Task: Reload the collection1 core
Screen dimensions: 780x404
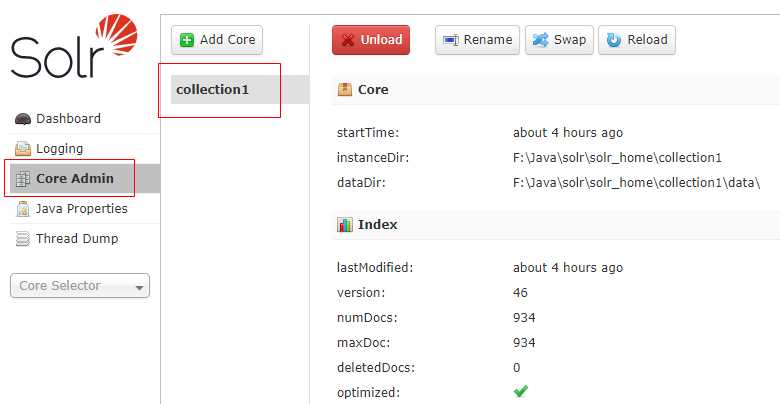Action: [637, 40]
